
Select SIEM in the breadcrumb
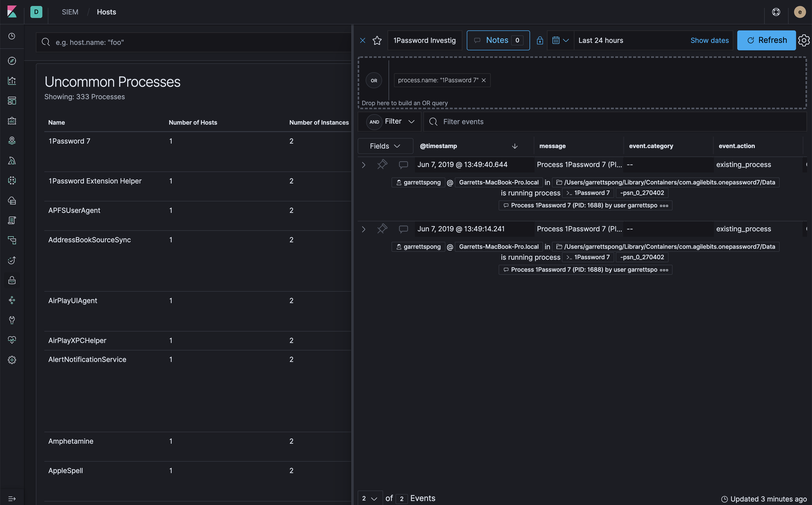[x=70, y=12]
